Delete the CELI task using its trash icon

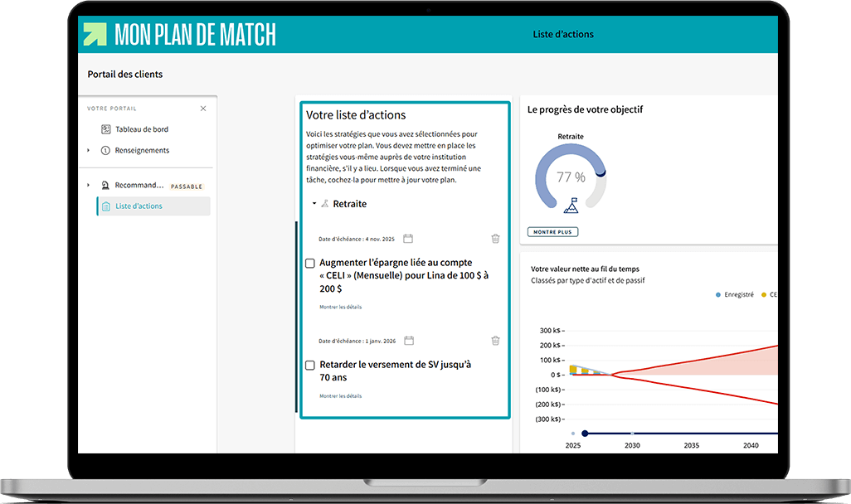pos(495,238)
